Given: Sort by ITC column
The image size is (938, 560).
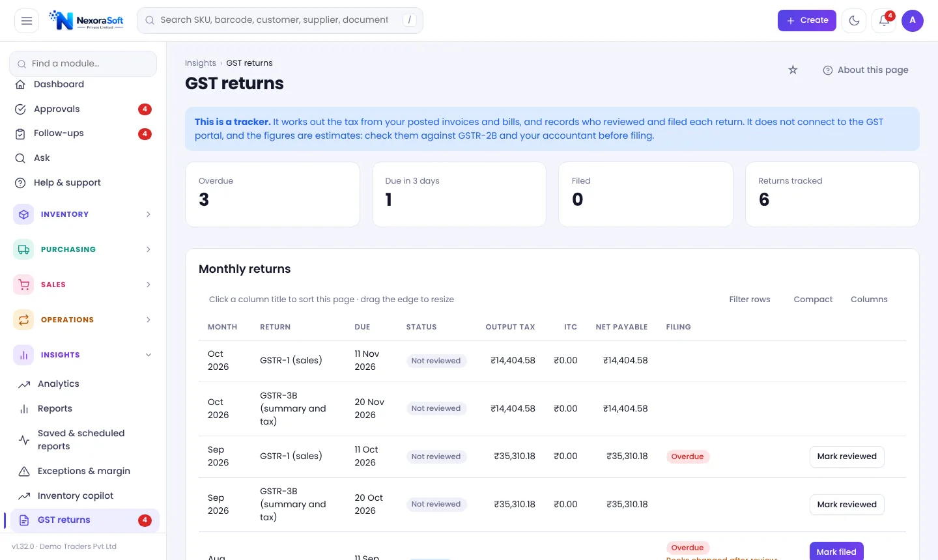Looking at the screenshot, I should (x=571, y=327).
